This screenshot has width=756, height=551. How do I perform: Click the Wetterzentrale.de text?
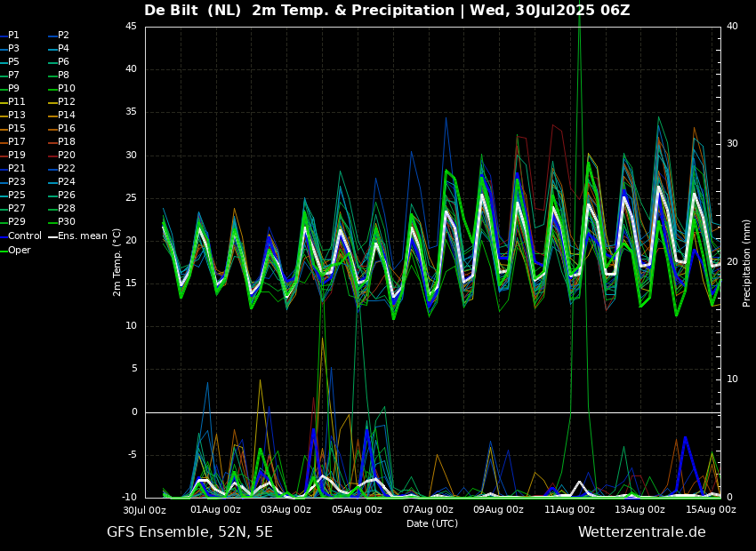click(641, 532)
